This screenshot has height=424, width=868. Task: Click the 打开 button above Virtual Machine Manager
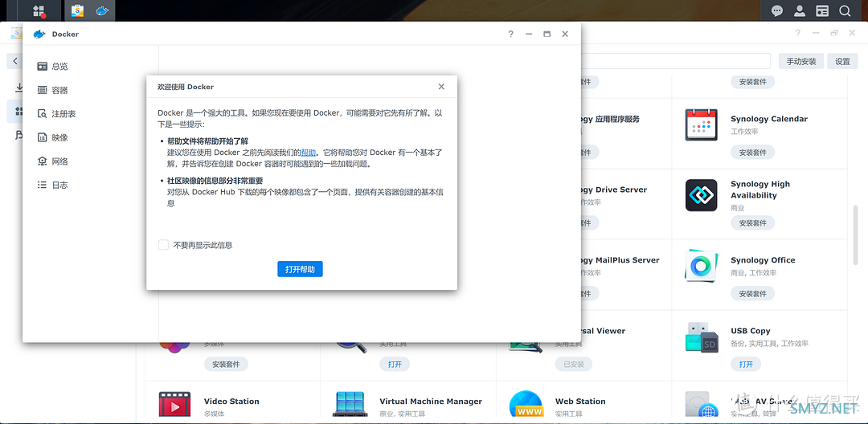tap(395, 364)
